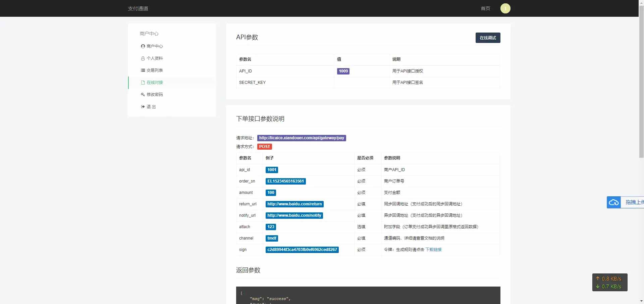The height and width of the screenshot is (304, 644).
Task: Click the channel code tmdf badge
Action: (272, 238)
